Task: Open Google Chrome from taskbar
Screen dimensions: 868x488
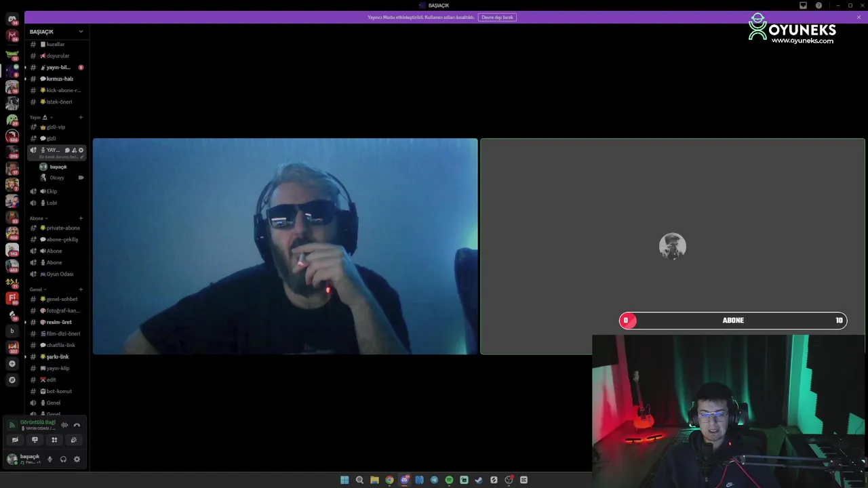Action: [389, 480]
